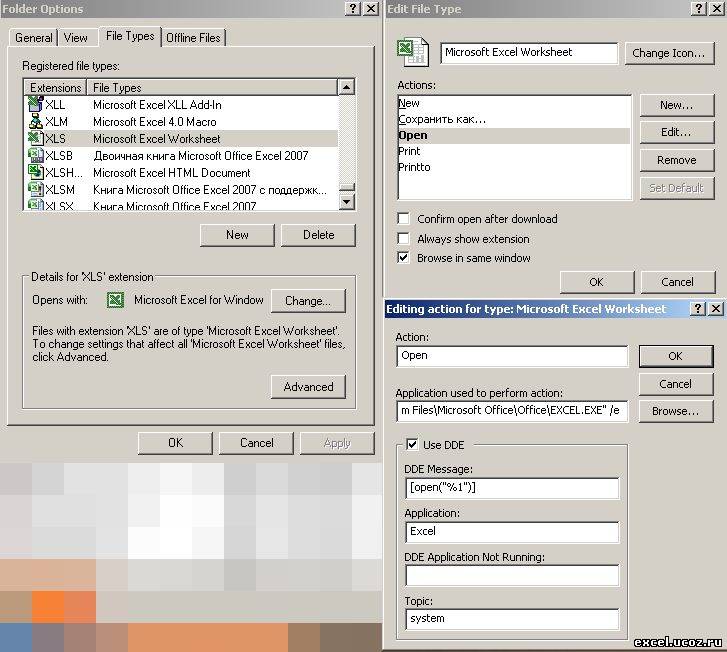Click the Remove action button
Viewport: 727px width, 652px height.
click(677, 160)
